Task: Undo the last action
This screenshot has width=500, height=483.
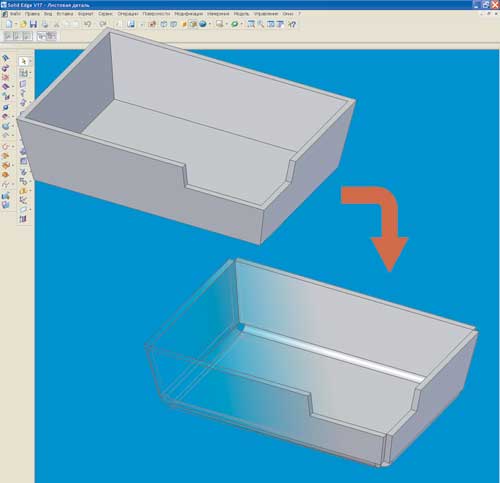Action: tap(87, 24)
